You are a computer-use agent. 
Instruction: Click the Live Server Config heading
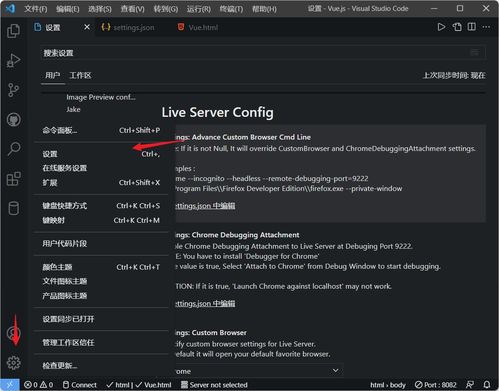[x=217, y=112]
